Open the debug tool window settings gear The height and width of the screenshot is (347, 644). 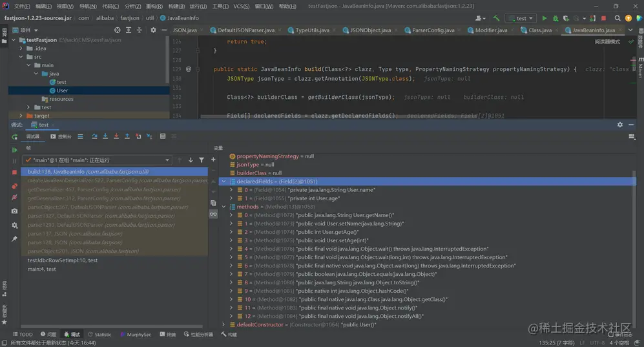pyautogui.click(x=619, y=125)
